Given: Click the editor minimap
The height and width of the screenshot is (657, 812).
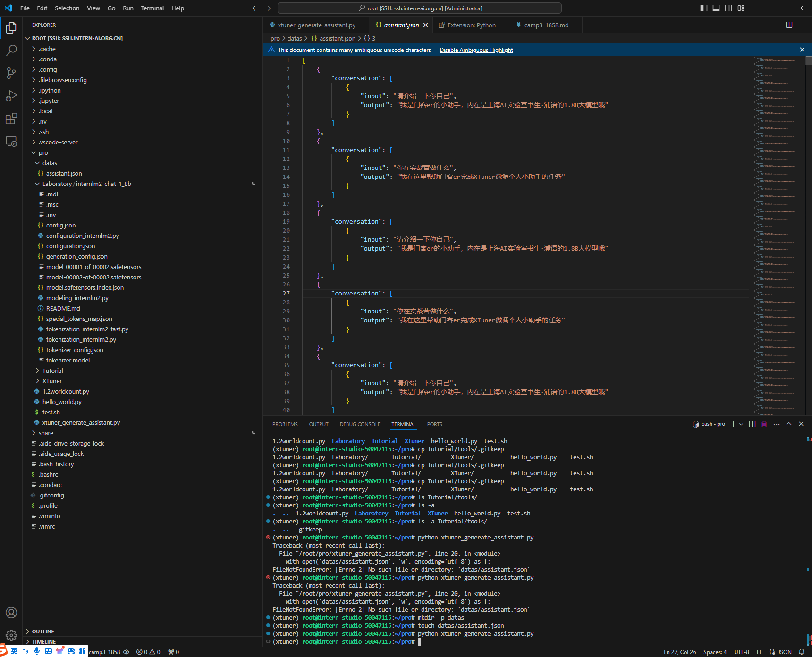Looking at the screenshot, I should 778,235.
